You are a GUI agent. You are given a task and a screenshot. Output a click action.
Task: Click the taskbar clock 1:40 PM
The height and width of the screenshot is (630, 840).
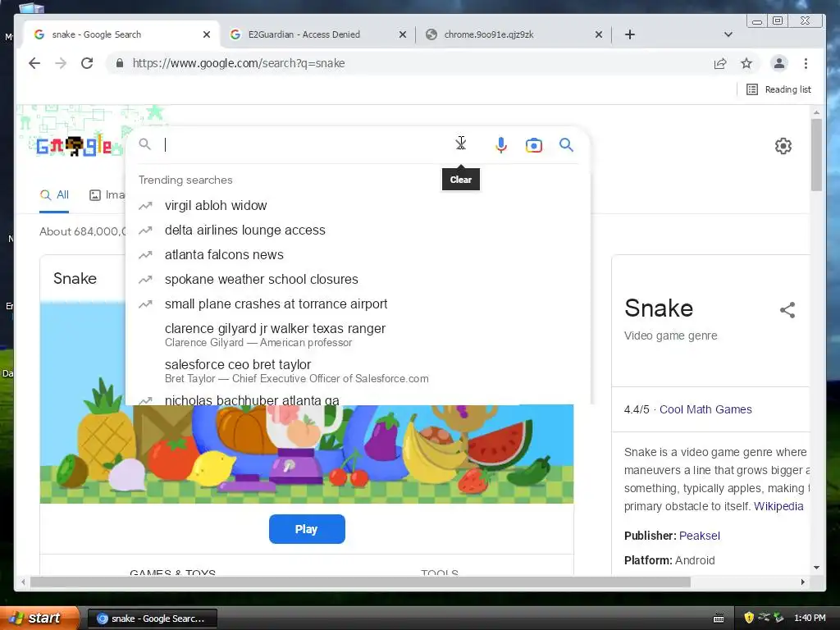pyautogui.click(x=810, y=619)
